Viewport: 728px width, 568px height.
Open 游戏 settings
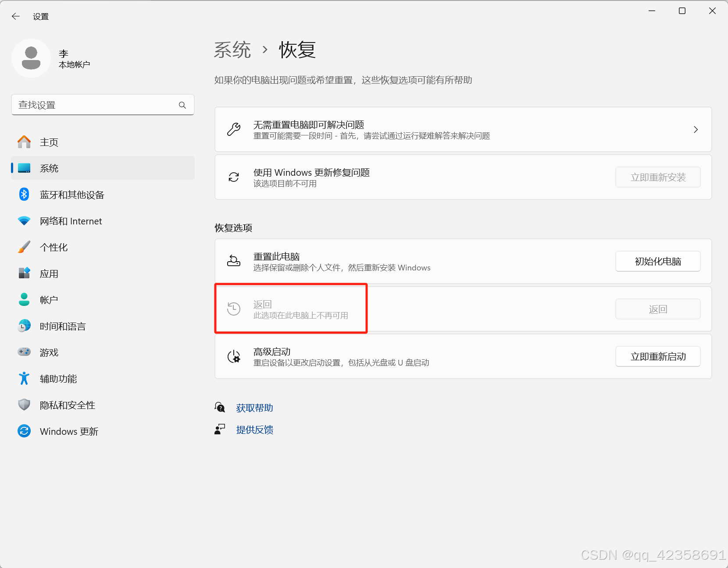pyautogui.click(x=103, y=352)
